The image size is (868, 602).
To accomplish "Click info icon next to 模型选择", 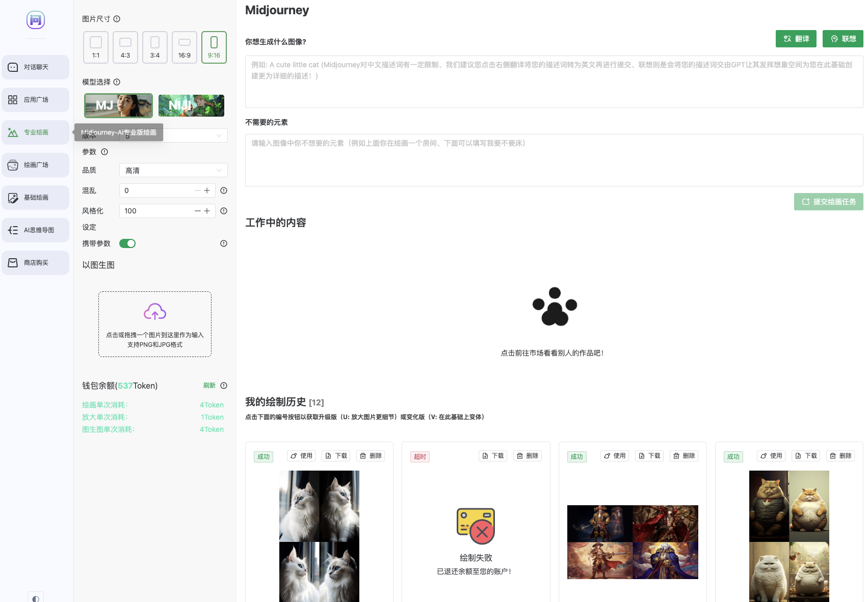I will pos(117,82).
